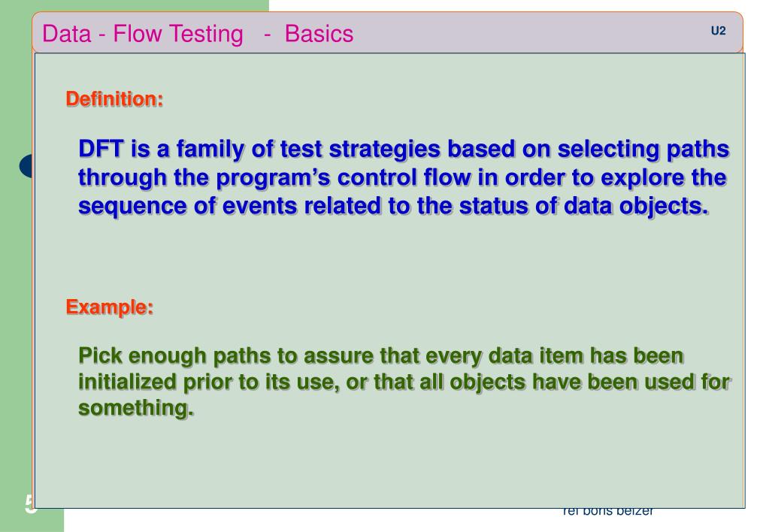
Task: Click the line initialized prior to its use
Action: [404, 382]
